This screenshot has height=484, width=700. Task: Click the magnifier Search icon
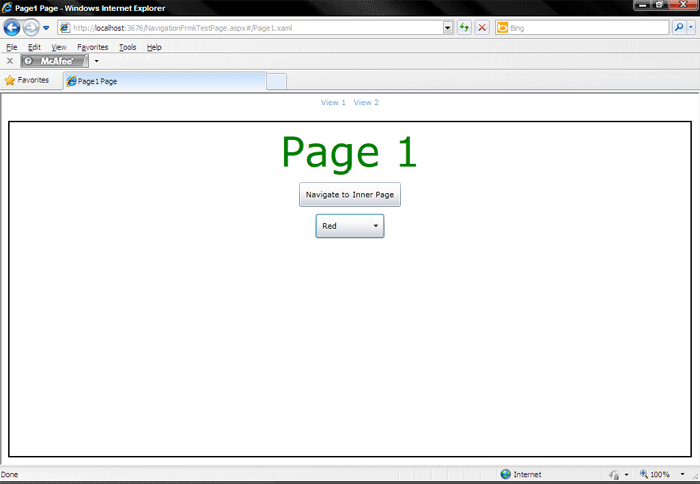[679, 28]
